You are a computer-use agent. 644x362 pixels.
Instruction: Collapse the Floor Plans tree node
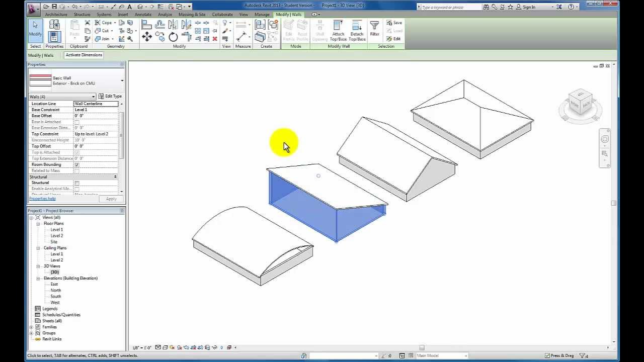pos(38,224)
